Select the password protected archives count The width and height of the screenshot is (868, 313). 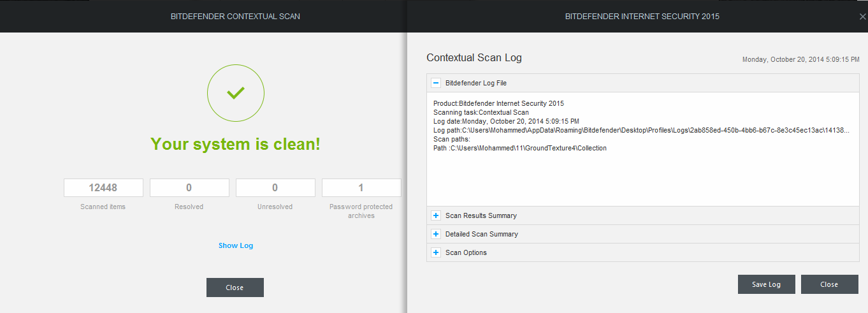click(361, 187)
